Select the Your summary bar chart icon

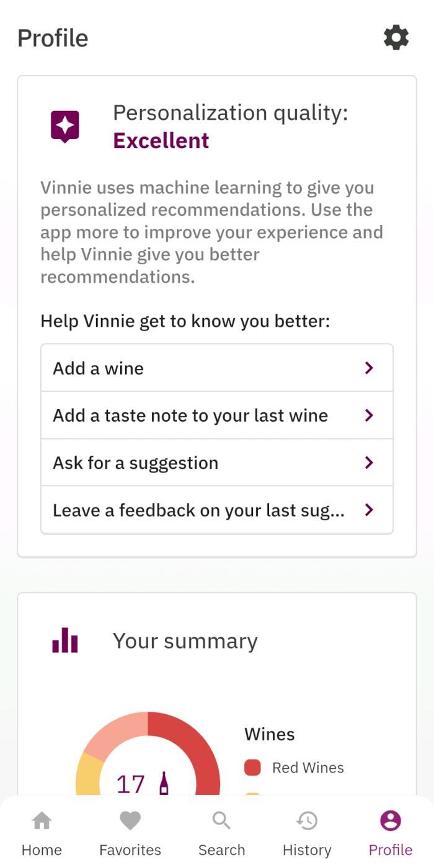tap(64, 640)
